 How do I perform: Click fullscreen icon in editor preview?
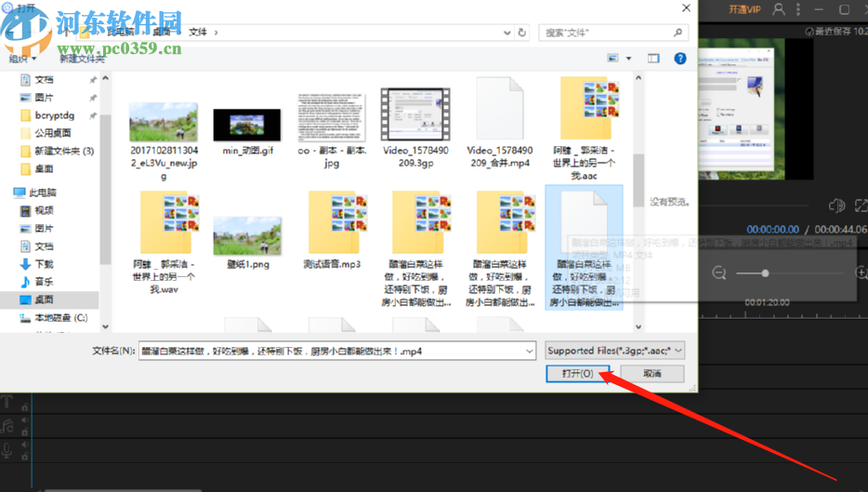[x=861, y=206]
